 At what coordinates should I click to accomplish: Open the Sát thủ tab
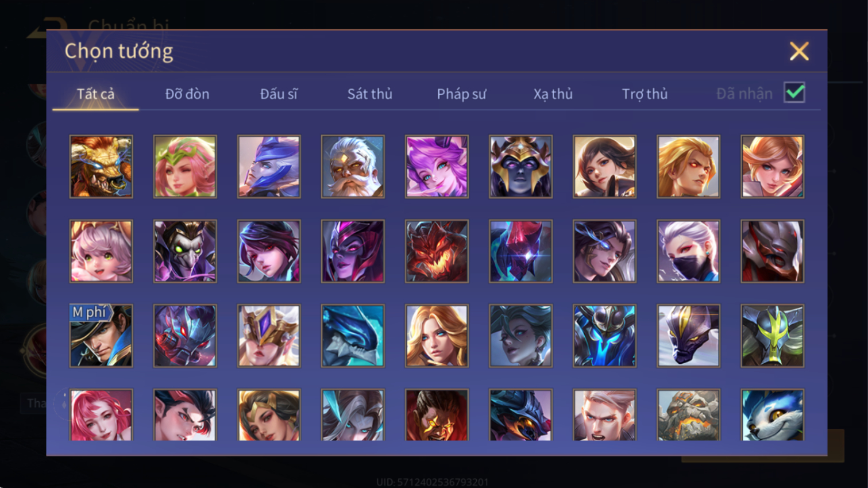[370, 94]
